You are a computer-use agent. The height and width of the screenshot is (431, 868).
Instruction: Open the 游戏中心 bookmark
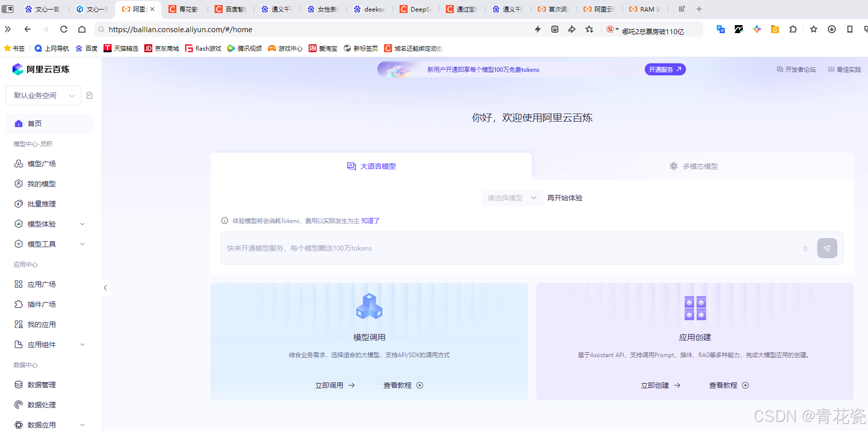tap(285, 48)
